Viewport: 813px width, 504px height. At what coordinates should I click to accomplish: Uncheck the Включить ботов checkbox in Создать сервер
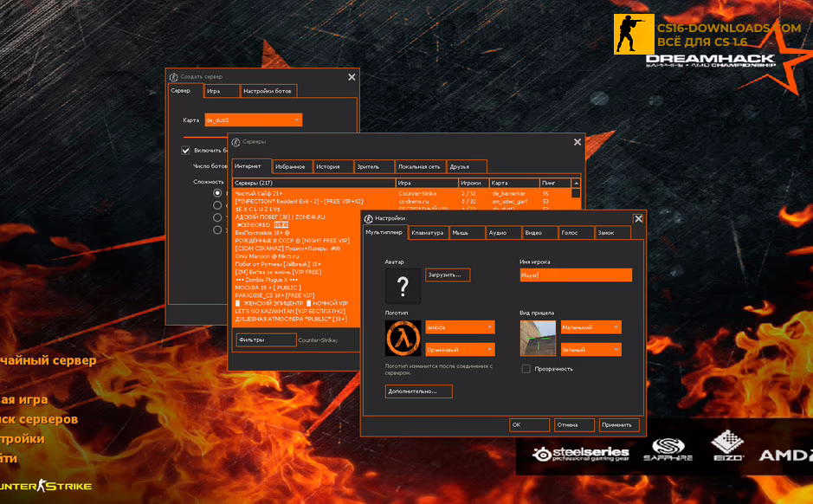click(x=185, y=151)
